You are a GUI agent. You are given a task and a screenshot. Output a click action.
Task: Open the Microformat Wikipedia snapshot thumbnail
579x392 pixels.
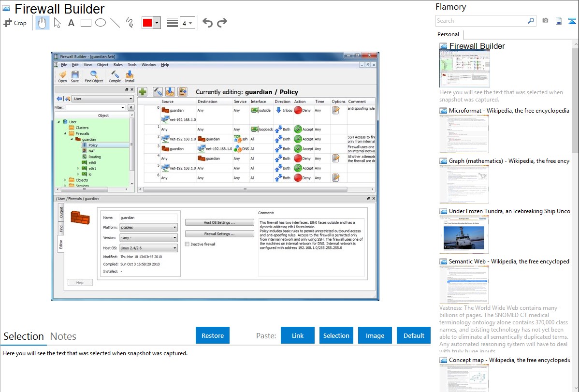click(x=464, y=134)
